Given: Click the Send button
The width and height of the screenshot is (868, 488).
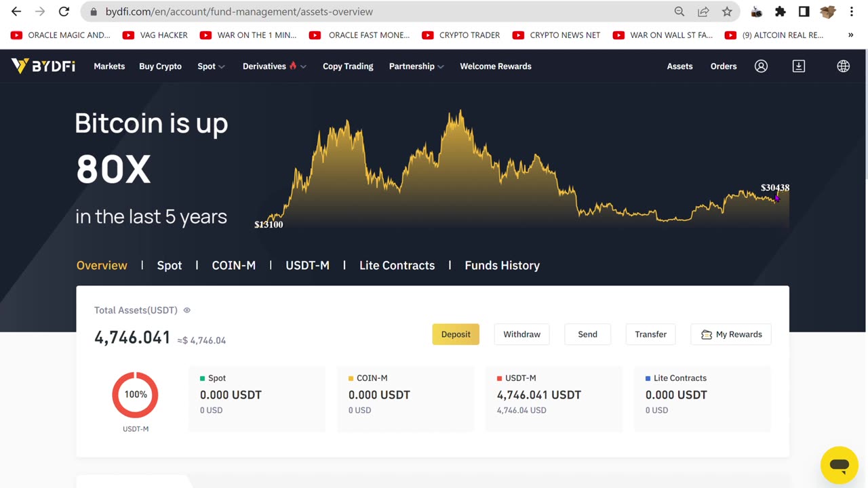Looking at the screenshot, I should tap(587, 334).
